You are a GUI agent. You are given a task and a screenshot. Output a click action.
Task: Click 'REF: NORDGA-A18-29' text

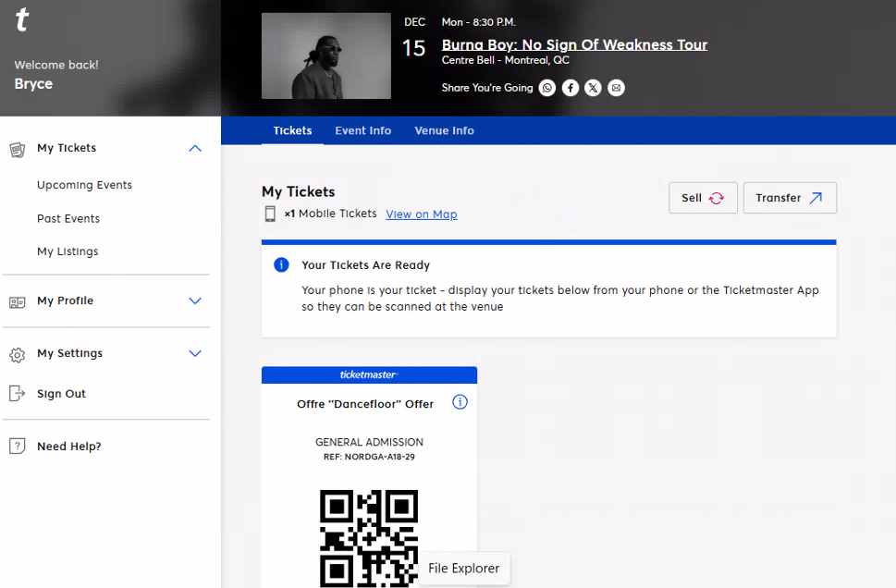[x=369, y=457]
